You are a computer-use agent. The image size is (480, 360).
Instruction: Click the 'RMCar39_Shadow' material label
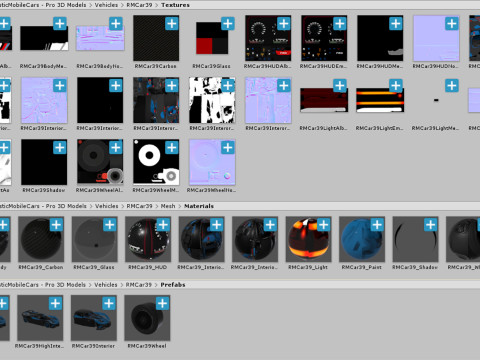coord(415,267)
